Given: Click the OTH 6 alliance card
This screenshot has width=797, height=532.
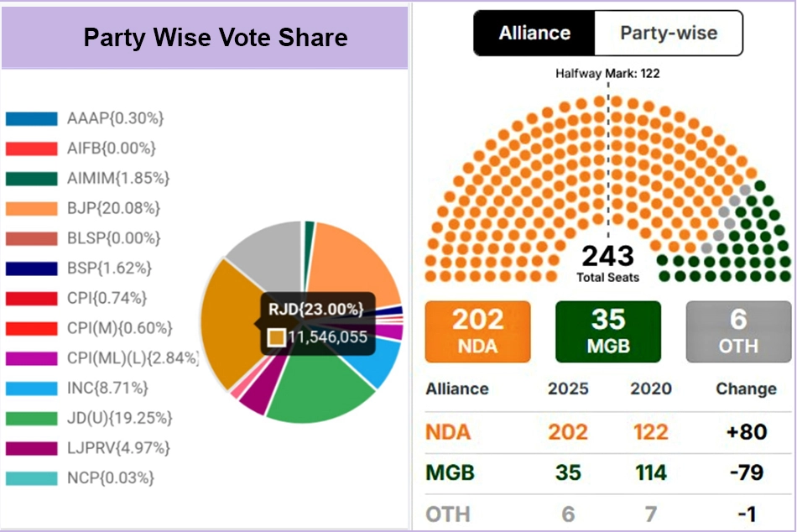Looking at the screenshot, I should (x=738, y=331).
